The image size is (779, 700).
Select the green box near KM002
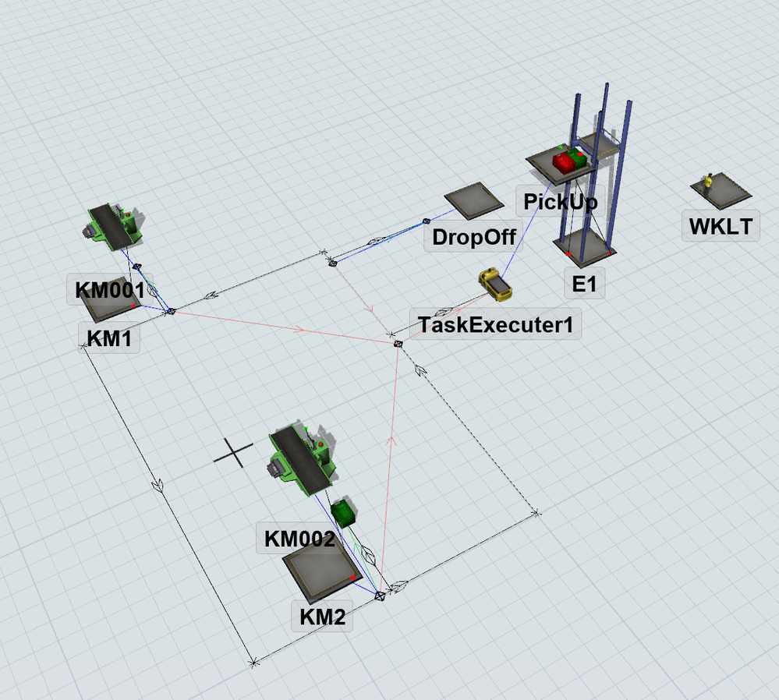pos(344,513)
